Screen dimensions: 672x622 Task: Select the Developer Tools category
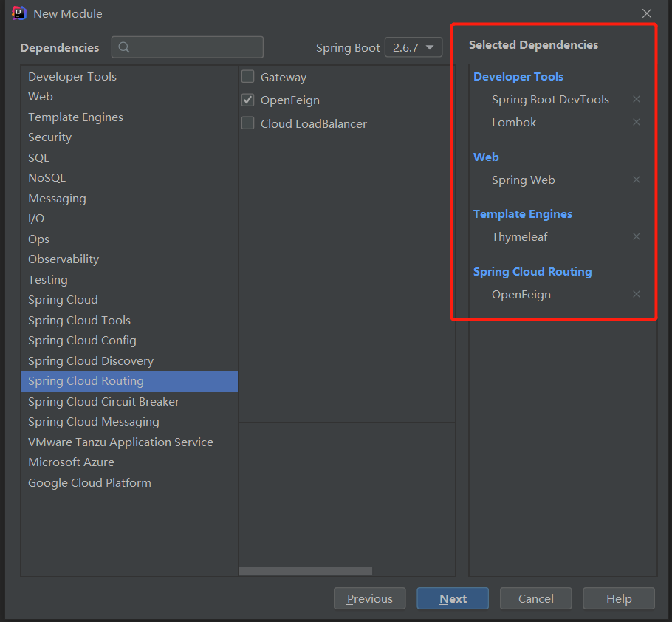pyautogui.click(x=129, y=76)
